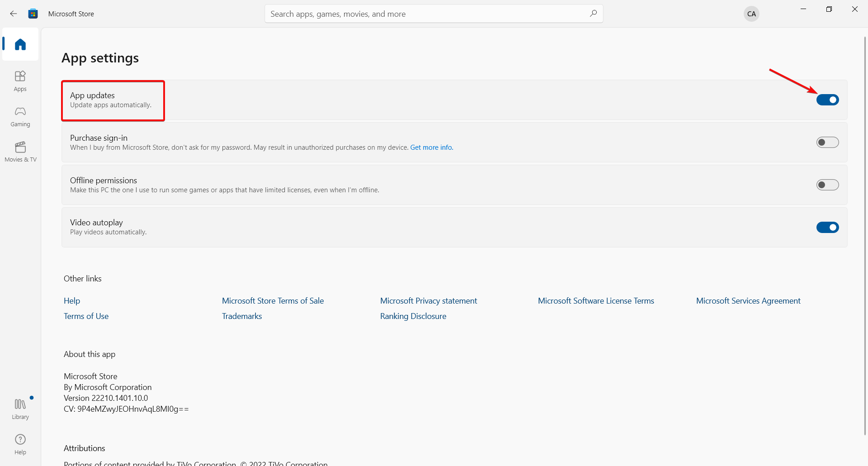Click the 'Offline permissions' label
The height and width of the screenshot is (466, 868).
click(104, 181)
